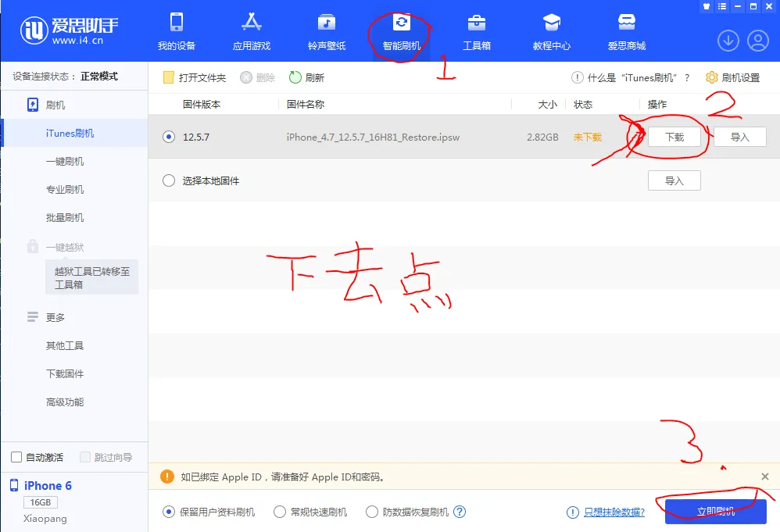This screenshot has width=780, height=532.
Task: Open the user account icon
Action: coord(757,40)
